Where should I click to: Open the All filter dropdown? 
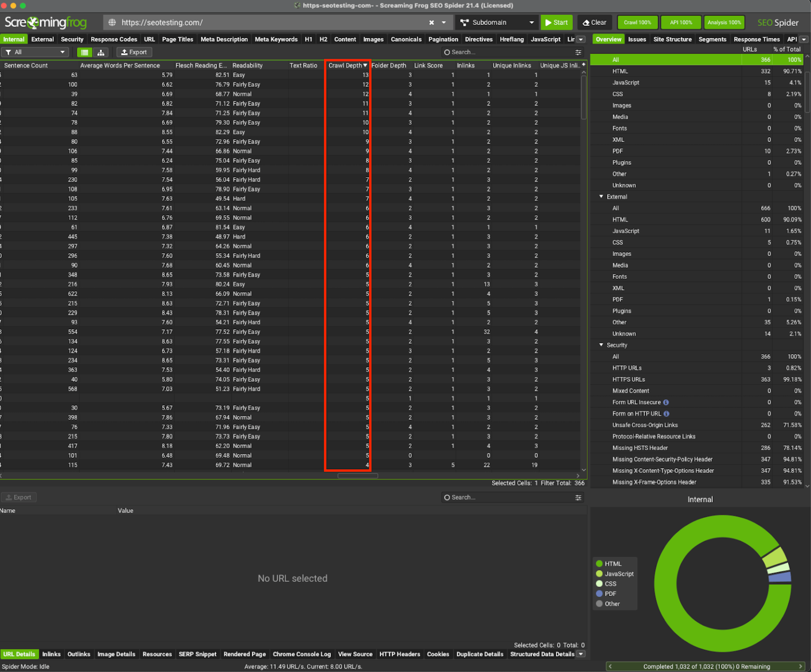click(x=62, y=52)
